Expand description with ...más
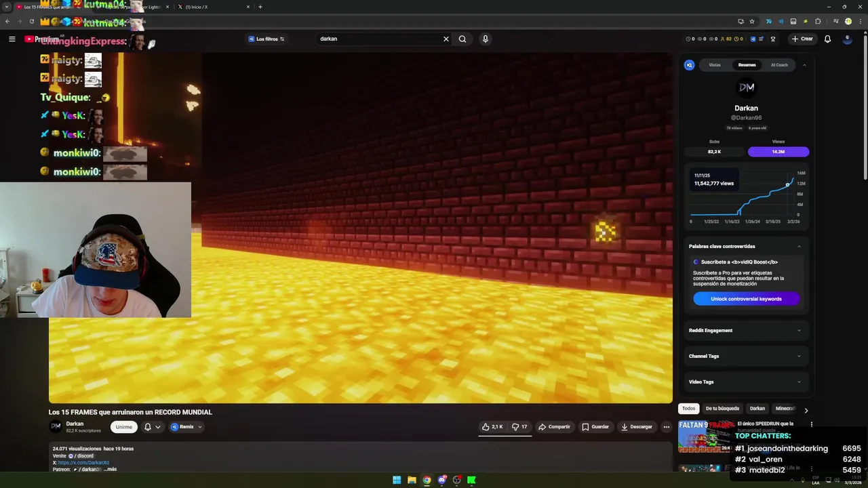This screenshot has height=488, width=868. point(110,469)
